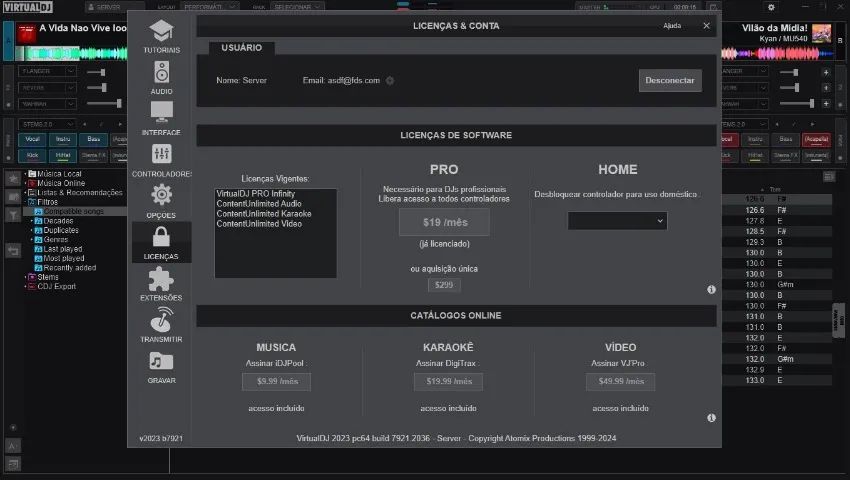850x480 pixels.
Task: Click left deck waveform overview
Action: [72, 53]
